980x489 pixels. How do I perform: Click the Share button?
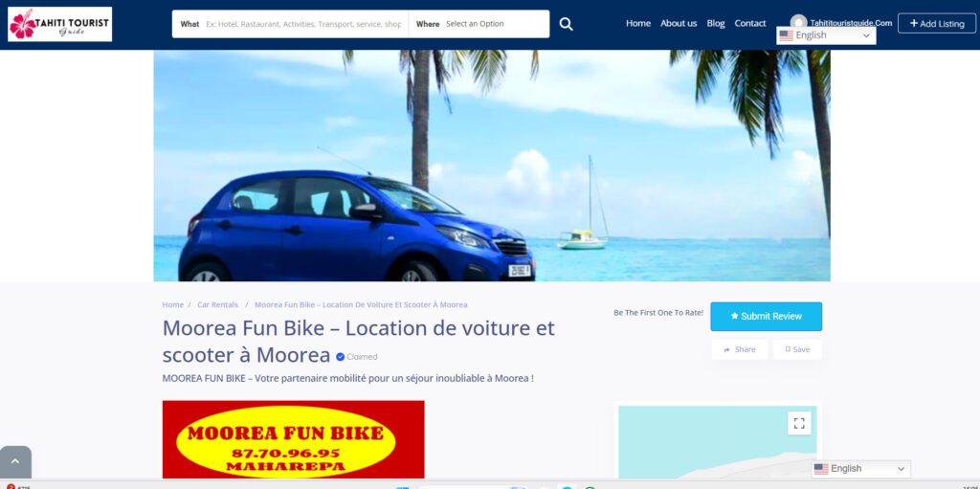coord(739,349)
